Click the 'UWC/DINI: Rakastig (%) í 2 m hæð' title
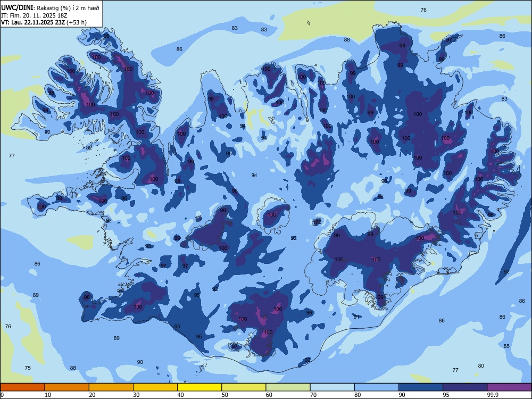 pyautogui.click(x=50, y=8)
